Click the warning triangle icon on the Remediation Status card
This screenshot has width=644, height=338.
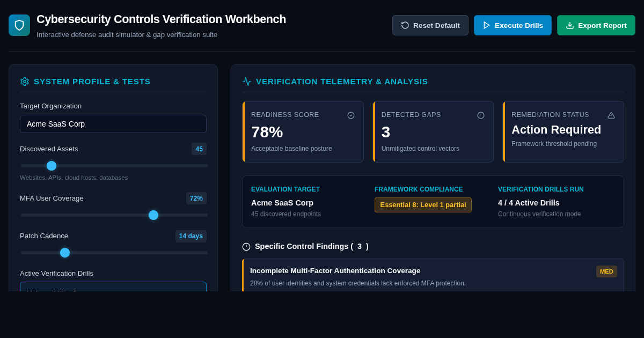point(611,115)
